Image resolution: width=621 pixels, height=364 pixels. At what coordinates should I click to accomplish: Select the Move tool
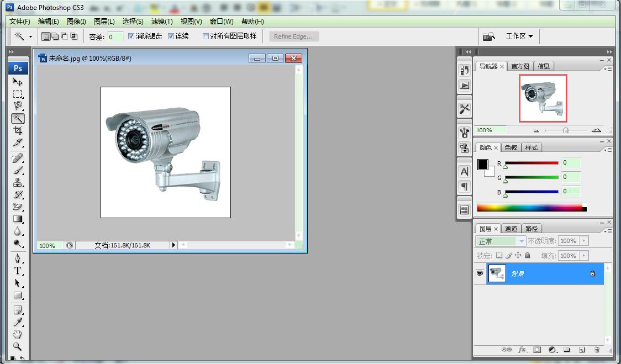click(x=18, y=82)
